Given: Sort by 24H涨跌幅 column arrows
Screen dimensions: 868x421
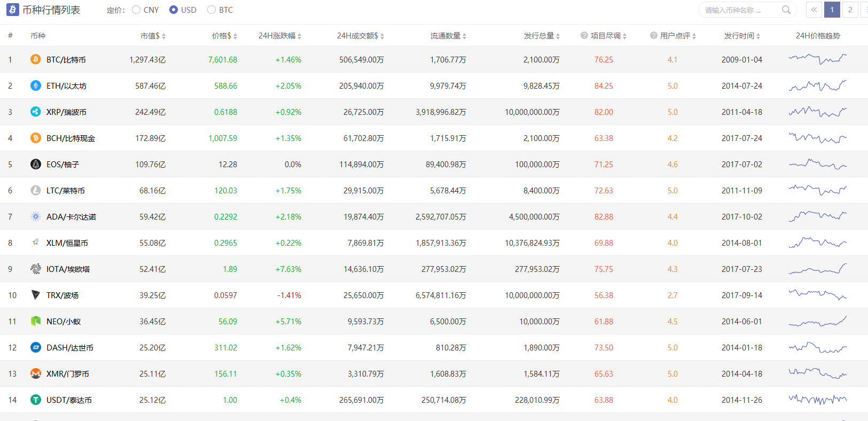Looking at the screenshot, I should (299, 36).
